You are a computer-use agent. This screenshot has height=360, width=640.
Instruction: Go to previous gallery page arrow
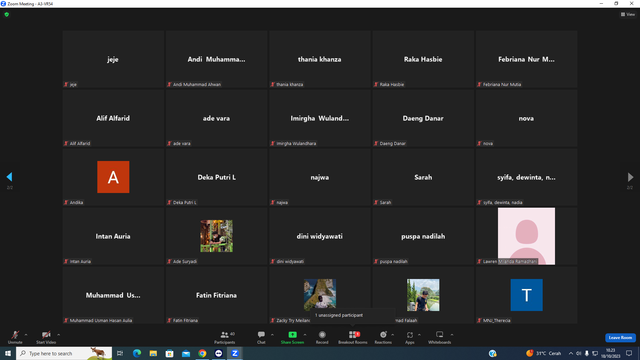point(9,177)
